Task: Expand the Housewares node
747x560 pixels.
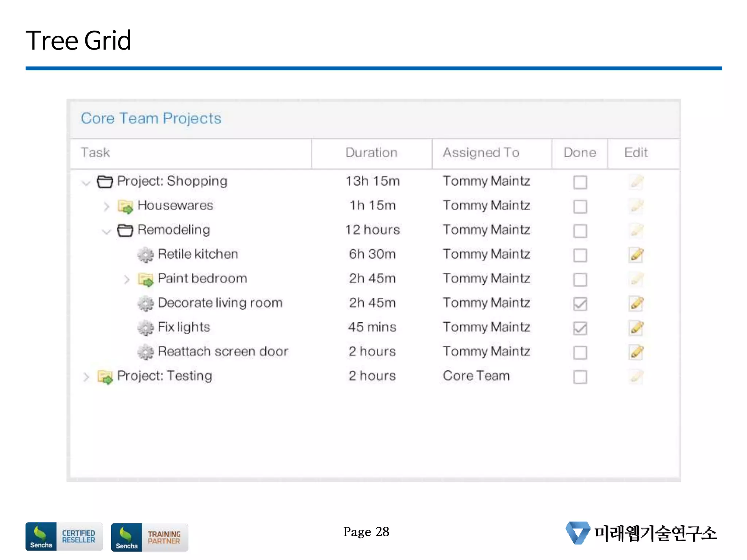Action: pos(106,206)
